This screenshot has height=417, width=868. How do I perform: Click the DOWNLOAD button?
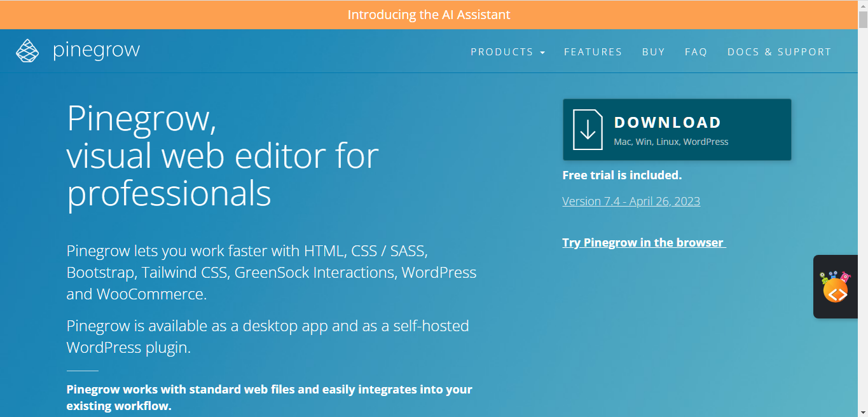tap(677, 129)
